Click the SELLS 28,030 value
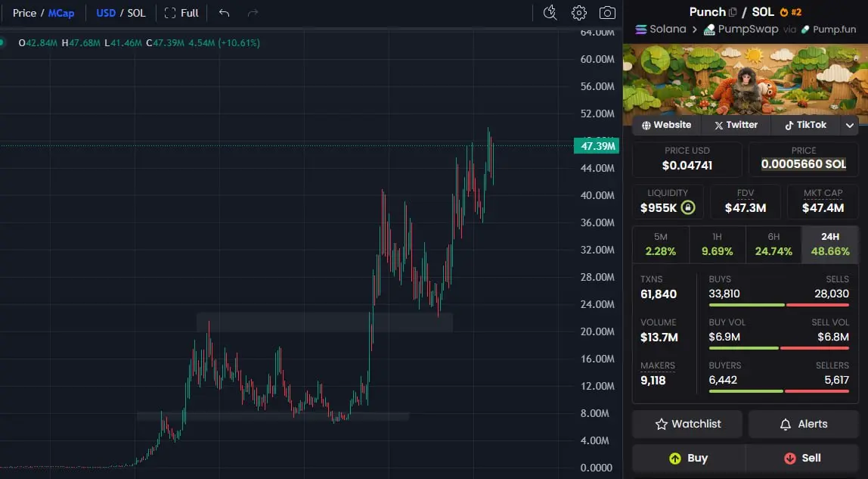The width and height of the screenshot is (868, 479). pos(832,294)
